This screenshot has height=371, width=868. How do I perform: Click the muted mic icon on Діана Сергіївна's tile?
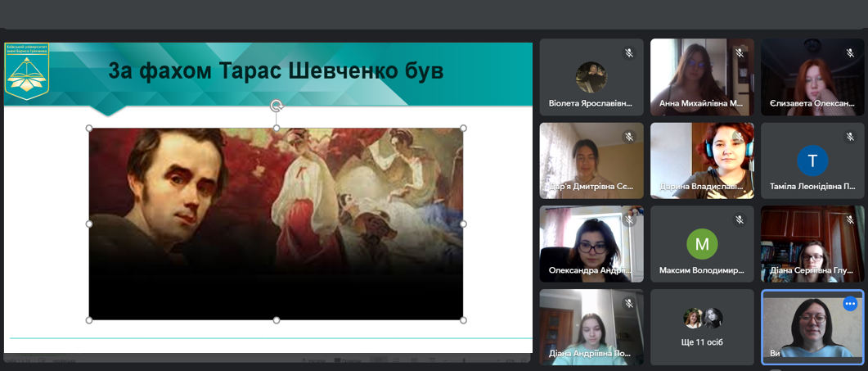point(850,220)
